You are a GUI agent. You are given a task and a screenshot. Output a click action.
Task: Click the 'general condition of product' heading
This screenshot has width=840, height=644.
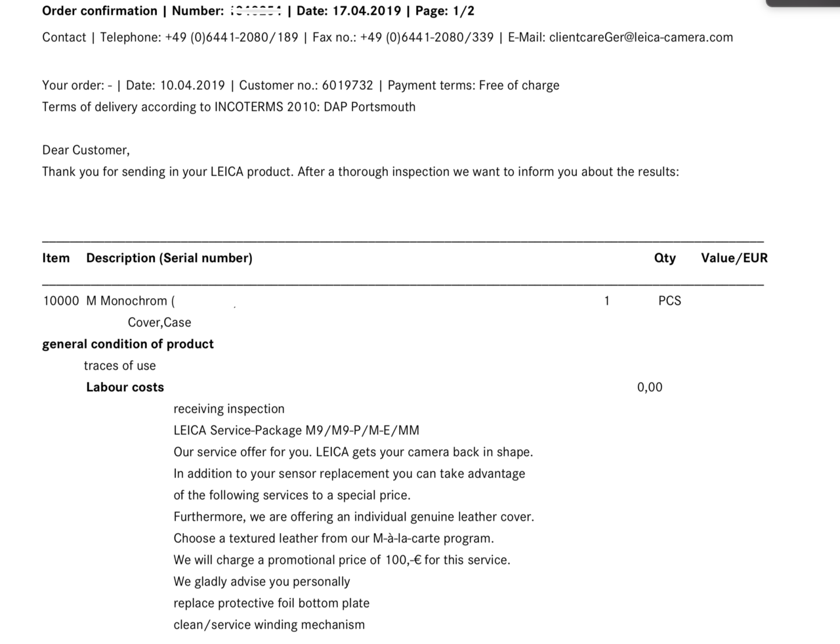click(x=128, y=344)
